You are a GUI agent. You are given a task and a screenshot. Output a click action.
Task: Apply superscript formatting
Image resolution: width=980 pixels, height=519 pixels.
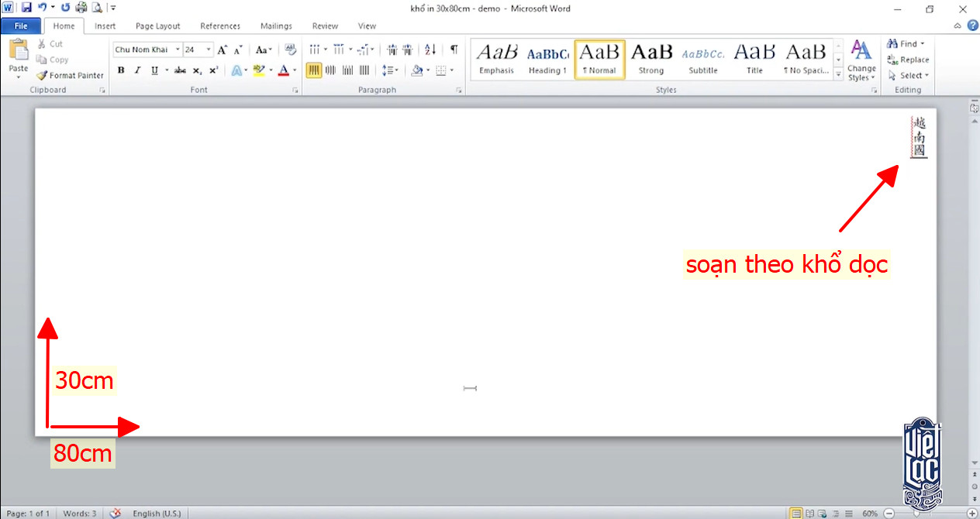click(214, 70)
